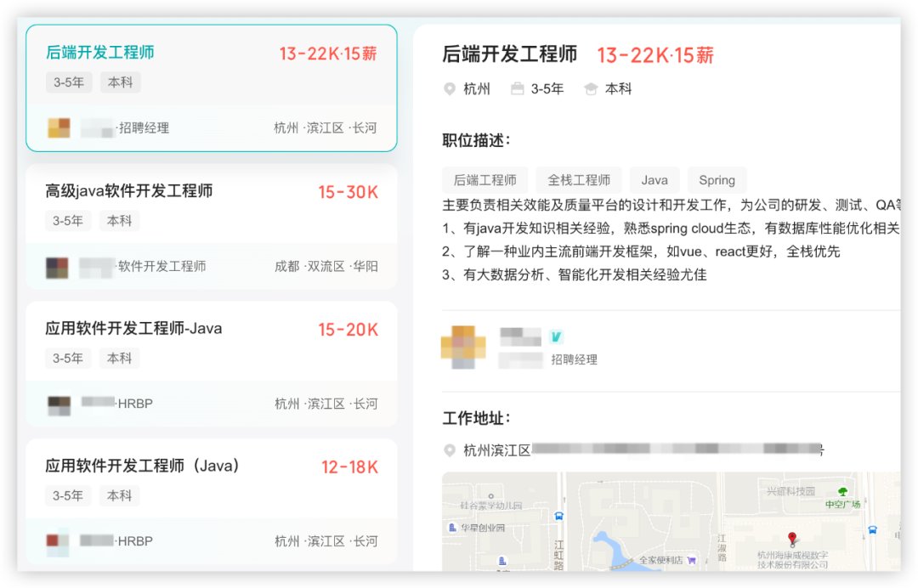
Task: Click 成都·双流区·华阳 location text
Action: [x=326, y=267]
